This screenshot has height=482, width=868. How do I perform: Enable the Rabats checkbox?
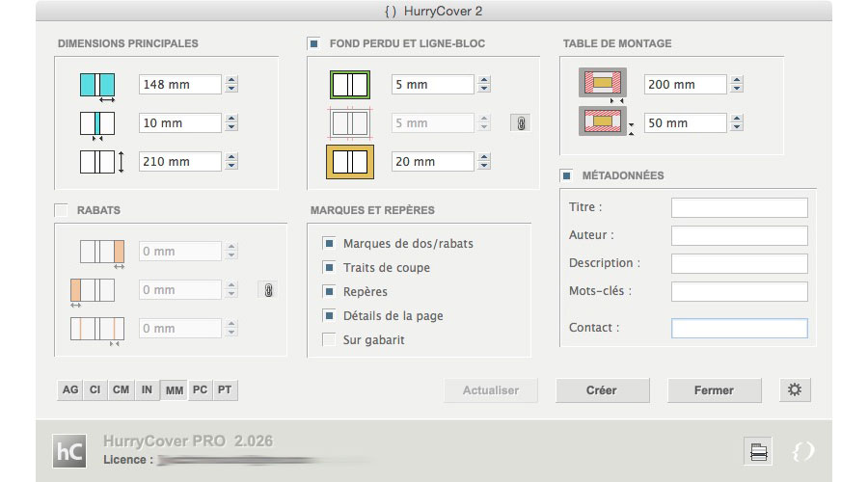[x=61, y=210]
